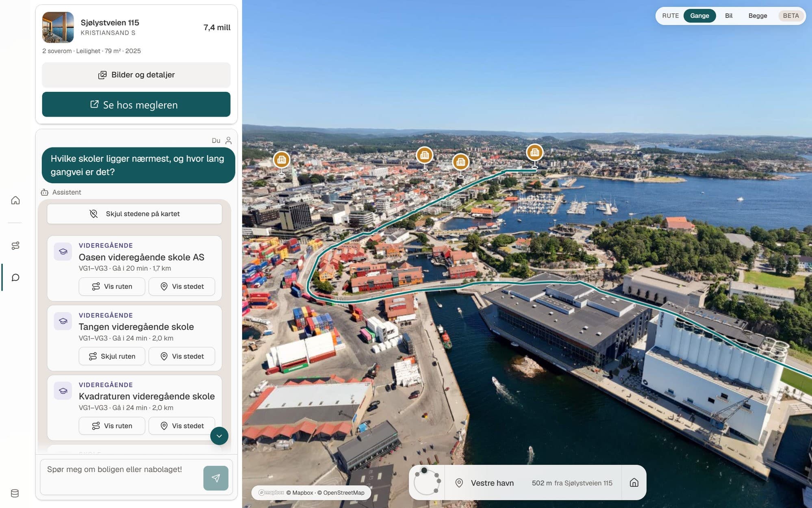Click the Sjølystveien 115 listing thumbnail
This screenshot has height=508, width=812.
pyautogui.click(x=58, y=27)
